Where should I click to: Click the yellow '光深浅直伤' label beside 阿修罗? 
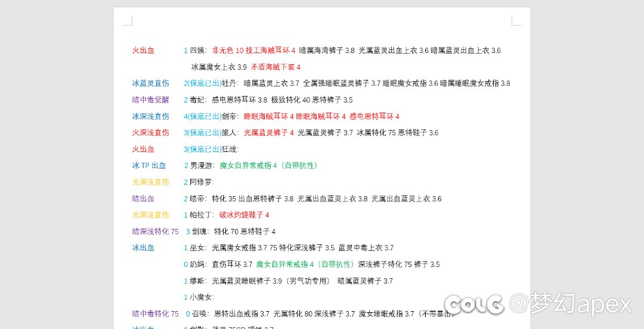click(151, 182)
